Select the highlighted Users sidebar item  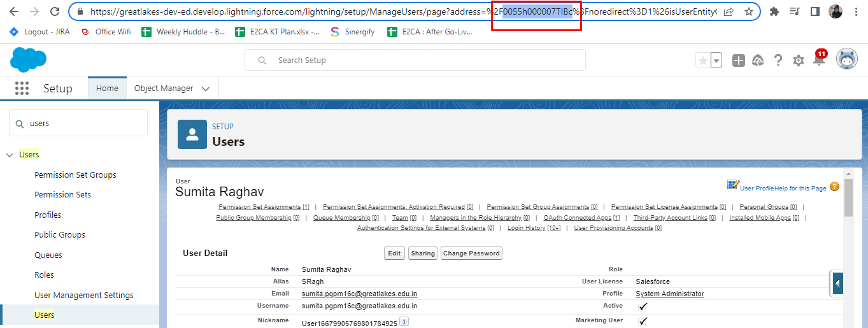(x=80, y=315)
